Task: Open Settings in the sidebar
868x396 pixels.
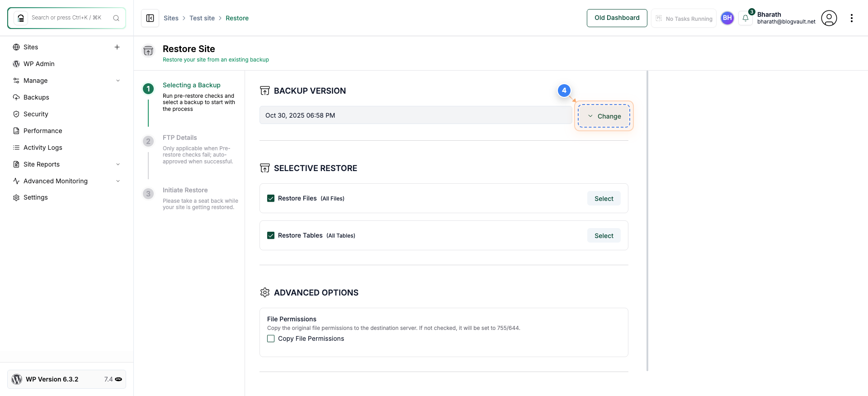Action: pos(36,197)
